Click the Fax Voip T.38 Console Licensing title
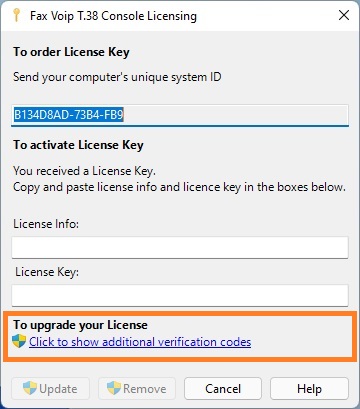This screenshot has height=409, width=360. [x=113, y=16]
